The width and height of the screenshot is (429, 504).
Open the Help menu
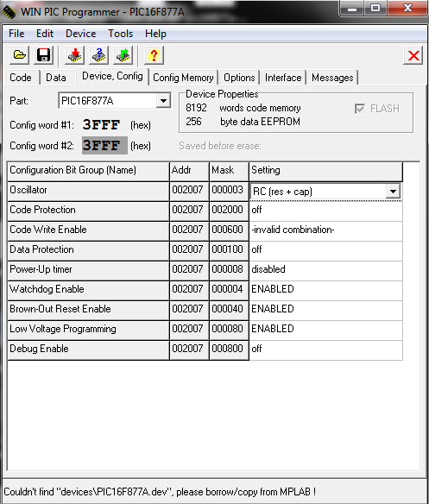pos(155,34)
